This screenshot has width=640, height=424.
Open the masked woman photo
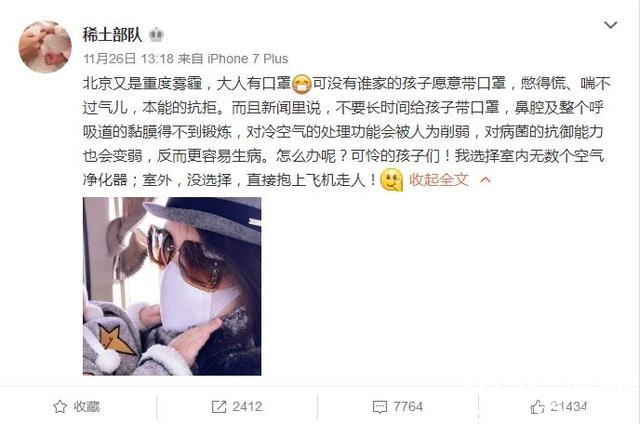(x=172, y=286)
